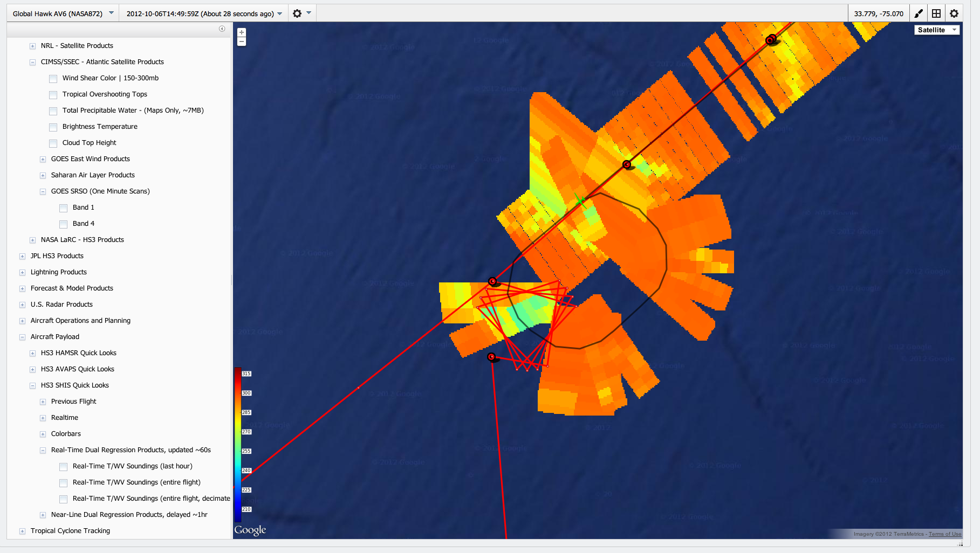Toggle the Band 4 checkbox

(x=64, y=224)
